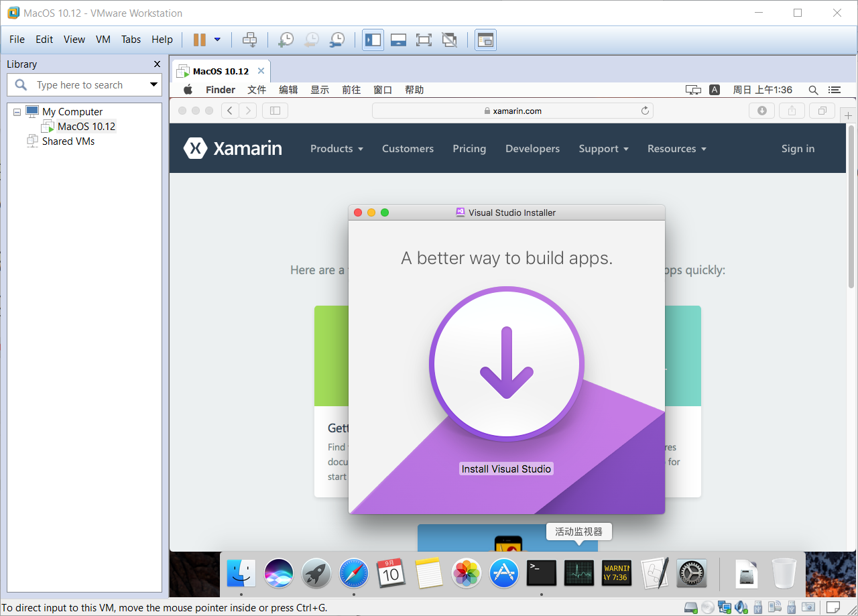Select Shared VMs in the library
Screen dimensions: 858x616
(68, 141)
